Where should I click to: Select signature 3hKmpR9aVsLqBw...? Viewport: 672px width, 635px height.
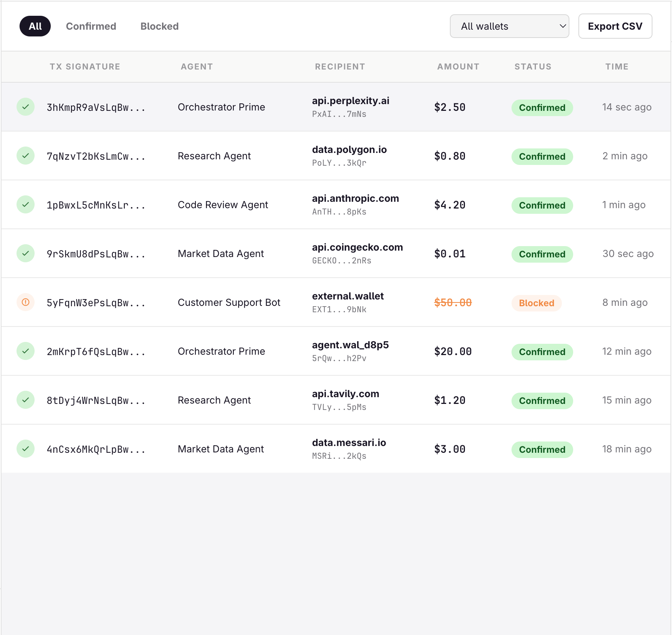[x=96, y=107]
